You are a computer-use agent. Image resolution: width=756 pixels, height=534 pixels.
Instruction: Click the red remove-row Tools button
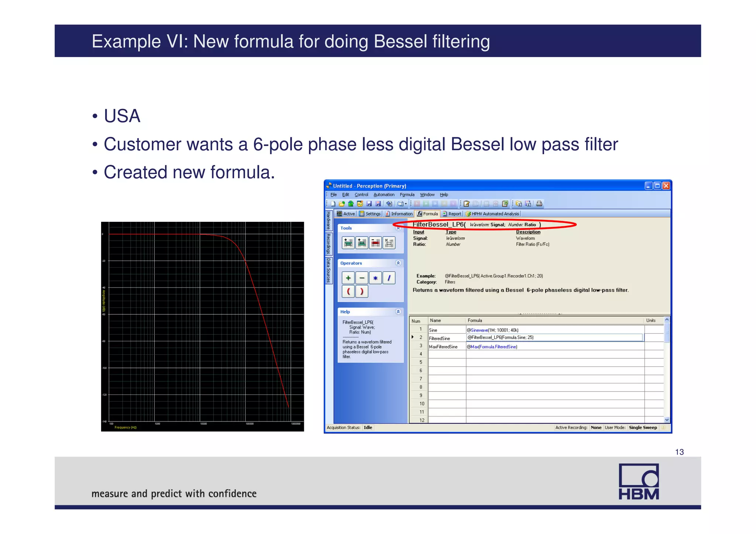(x=375, y=243)
